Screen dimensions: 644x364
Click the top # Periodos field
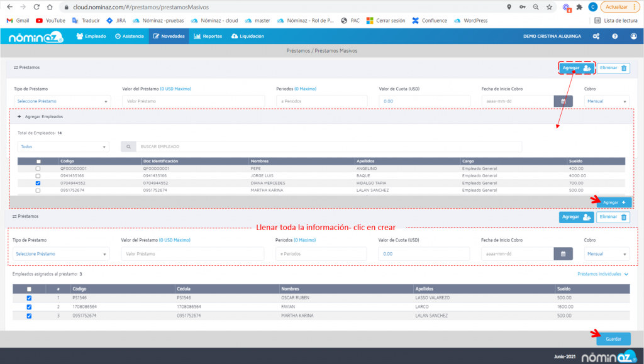[x=322, y=101]
